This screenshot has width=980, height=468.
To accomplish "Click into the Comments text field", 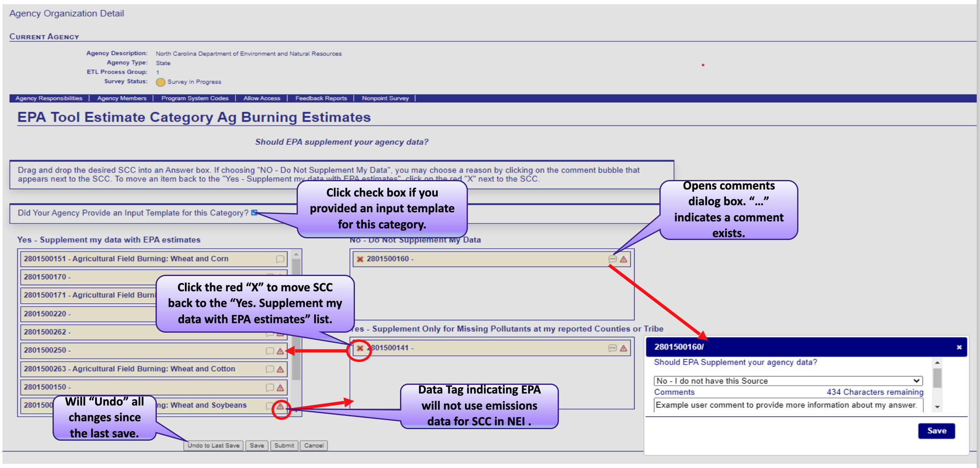I will tap(788, 405).
